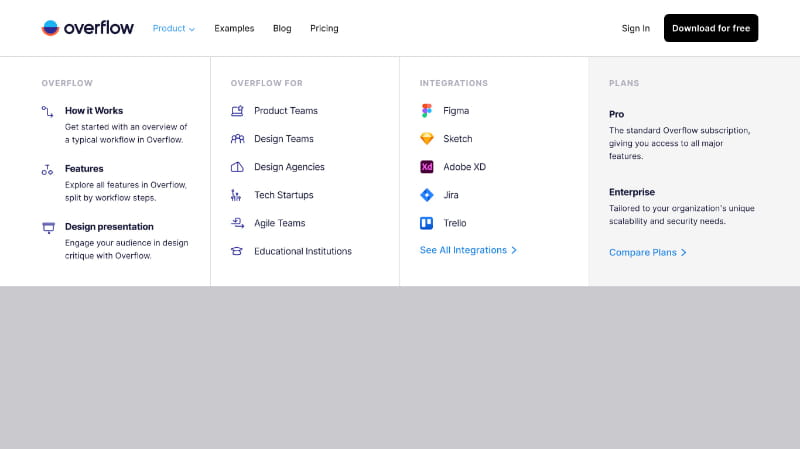Select Design Teams in the menu
800x449 pixels.
[x=284, y=139]
